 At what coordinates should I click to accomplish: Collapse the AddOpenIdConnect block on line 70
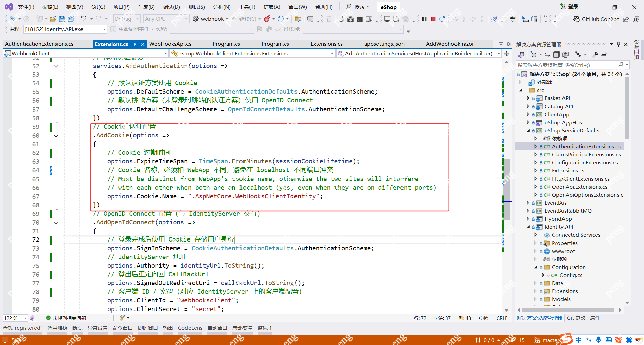tap(56, 223)
